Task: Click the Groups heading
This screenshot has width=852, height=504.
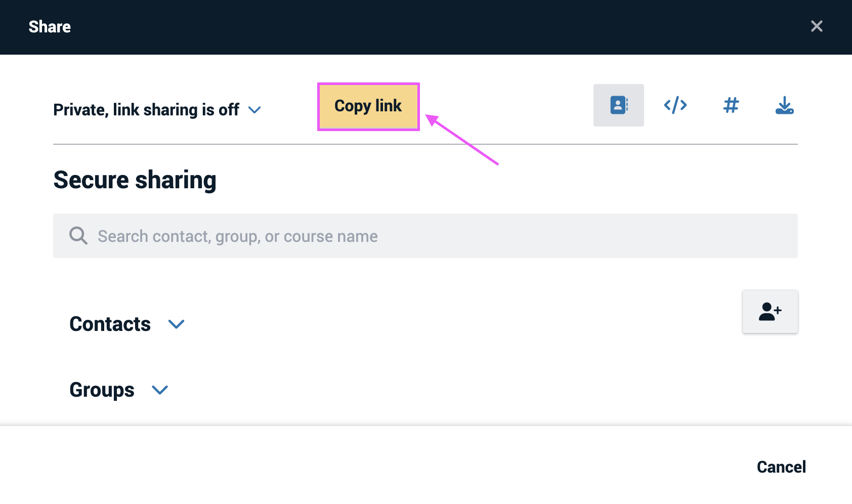Action: point(102,390)
